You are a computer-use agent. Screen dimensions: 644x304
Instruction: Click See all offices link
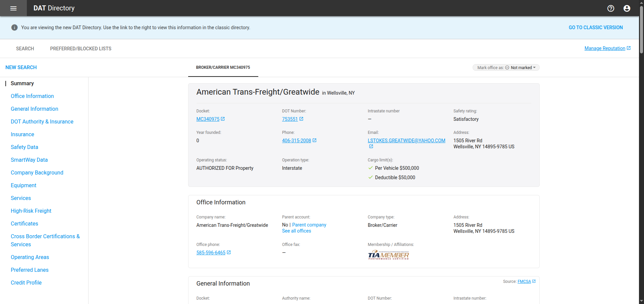(x=297, y=231)
